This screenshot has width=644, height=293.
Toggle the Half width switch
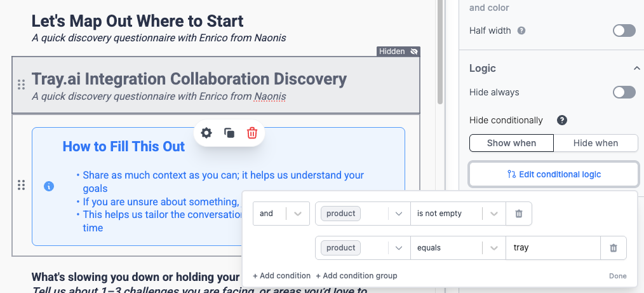pos(624,31)
